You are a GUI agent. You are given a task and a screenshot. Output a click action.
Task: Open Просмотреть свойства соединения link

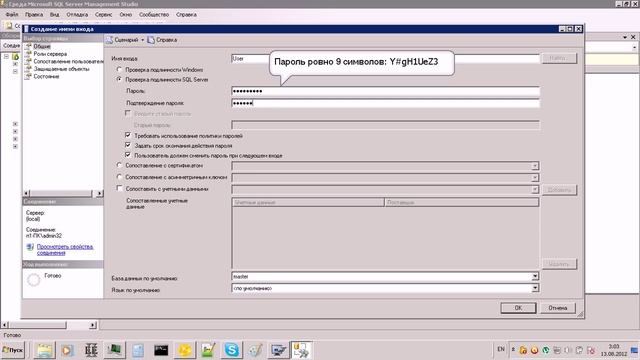(x=65, y=250)
